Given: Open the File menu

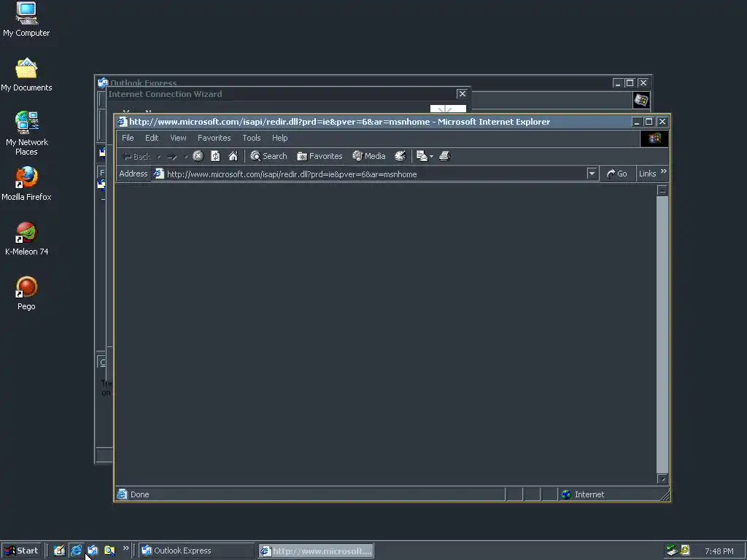Looking at the screenshot, I should pyautogui.click(x=128, y=138).
